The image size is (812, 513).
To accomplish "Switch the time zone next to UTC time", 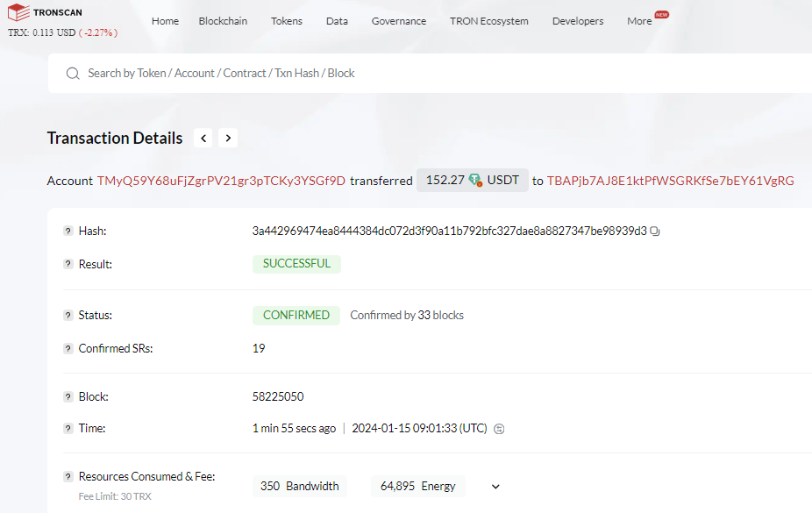I will point(499,429).
